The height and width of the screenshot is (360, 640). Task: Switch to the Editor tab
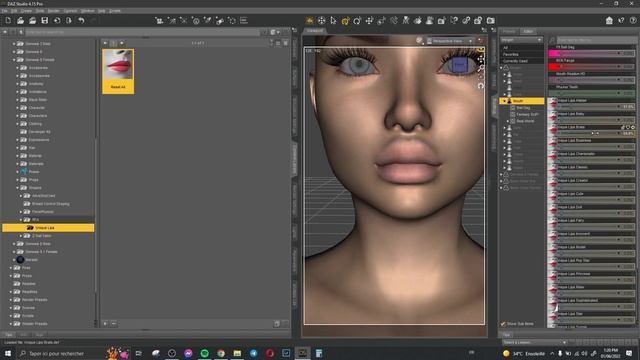coord(528,31)
